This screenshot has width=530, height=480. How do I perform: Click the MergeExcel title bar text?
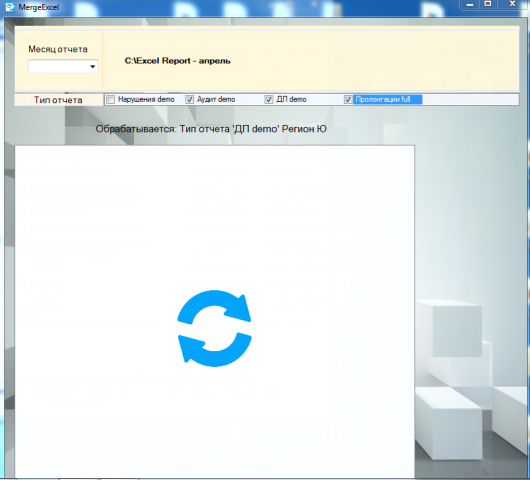(x=39, y=7)
